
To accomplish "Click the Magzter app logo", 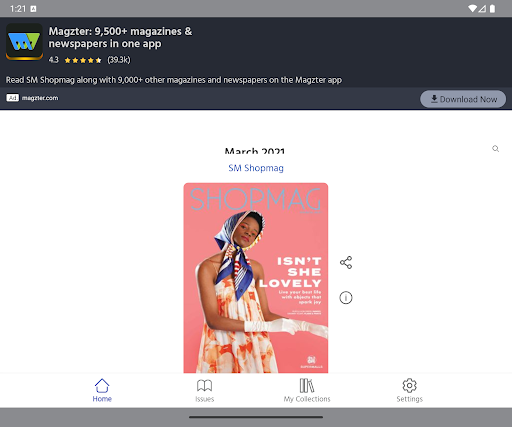I will tap(24, 42).
